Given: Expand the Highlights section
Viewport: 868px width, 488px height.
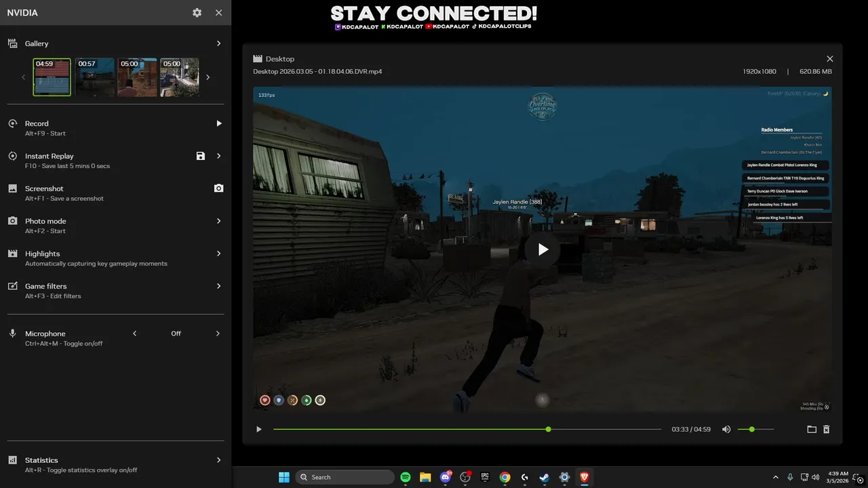Looking at the screenshot, I should 218,253.
